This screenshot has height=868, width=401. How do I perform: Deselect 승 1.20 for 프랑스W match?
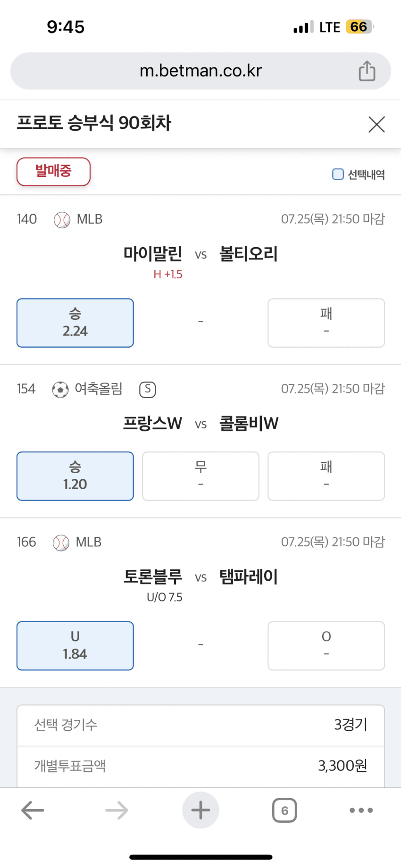(75, 476)
